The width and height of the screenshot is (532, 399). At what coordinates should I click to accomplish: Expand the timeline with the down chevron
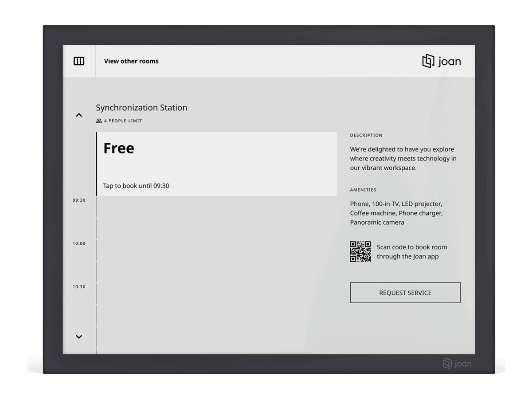point(79,336)
